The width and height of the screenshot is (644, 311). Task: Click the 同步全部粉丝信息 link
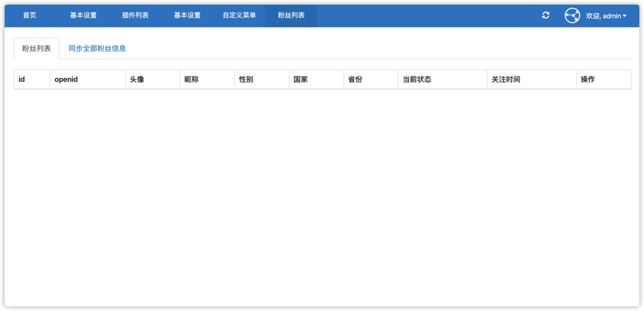pyautogui.click(x=97, y=48)
